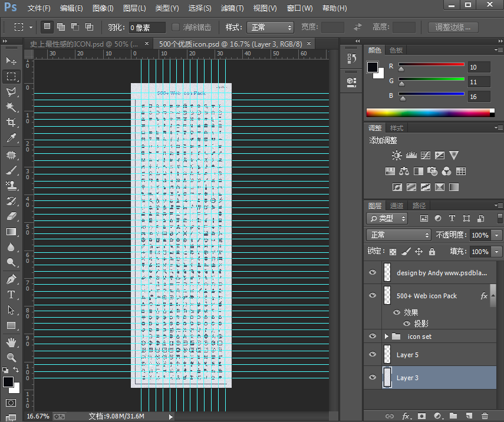Select the Hand tool
The height and width of the screenshot is (422, 504).
pyautogui.click(x=11, y=342)
